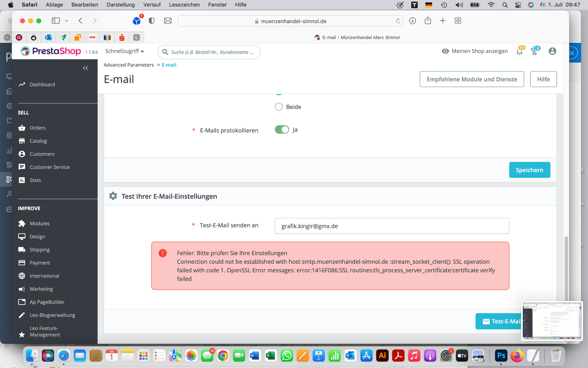Click the Safari reload page icon
The height and width of the screenshot is (368, 588).
click(x=398, y=21)
